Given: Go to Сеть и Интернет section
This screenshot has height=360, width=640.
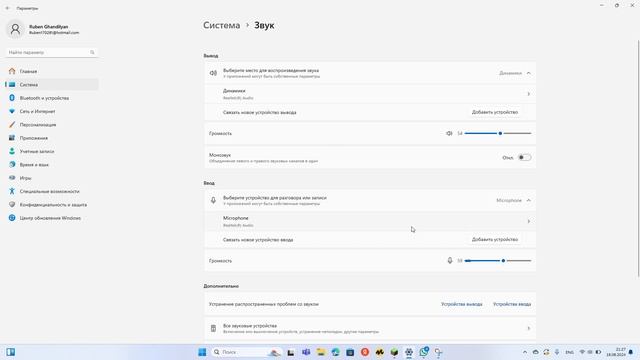Looking at the screenshot, I should pyautogui.click(x=38, y=111).
